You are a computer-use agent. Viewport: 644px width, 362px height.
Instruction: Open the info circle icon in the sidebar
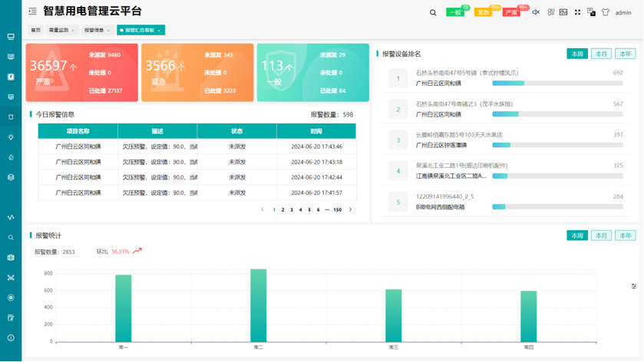pos(11,337)
